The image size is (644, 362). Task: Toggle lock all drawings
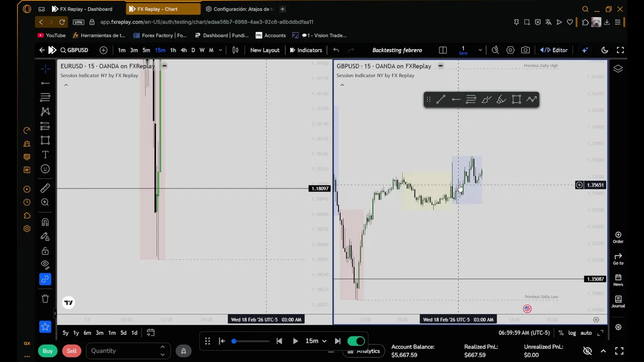coord(45,251)
